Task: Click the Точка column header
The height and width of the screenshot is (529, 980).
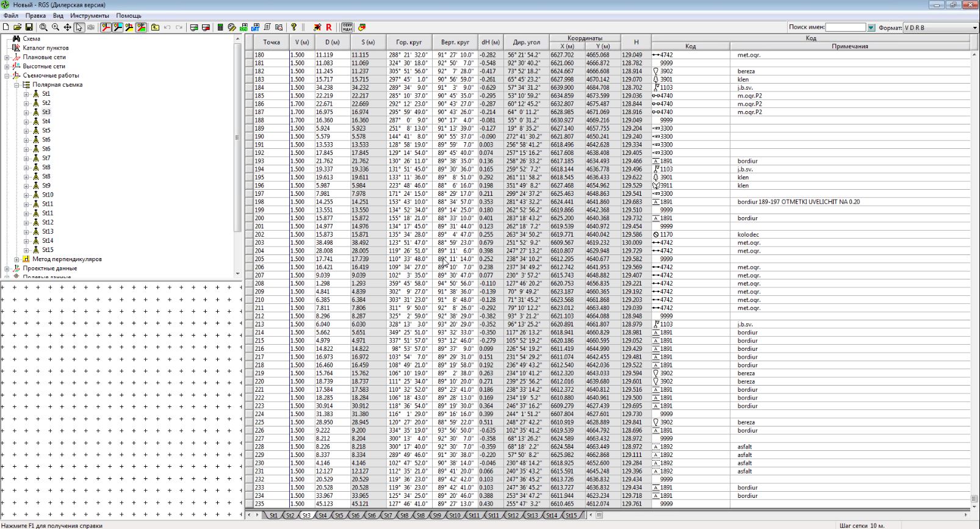Action: pos(271,42)
